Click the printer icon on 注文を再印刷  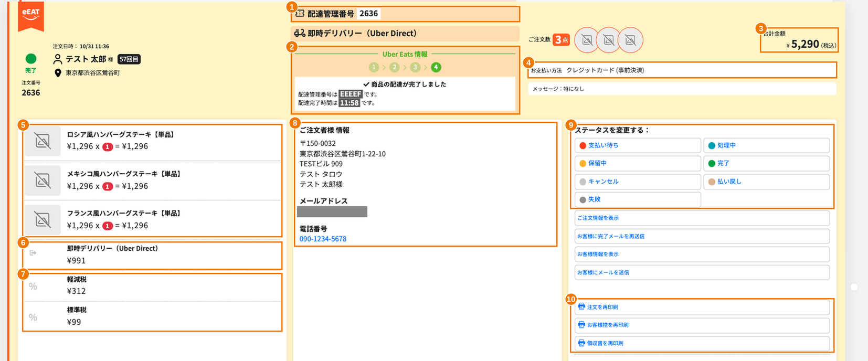pyautogui.click(x=581, y=306)
